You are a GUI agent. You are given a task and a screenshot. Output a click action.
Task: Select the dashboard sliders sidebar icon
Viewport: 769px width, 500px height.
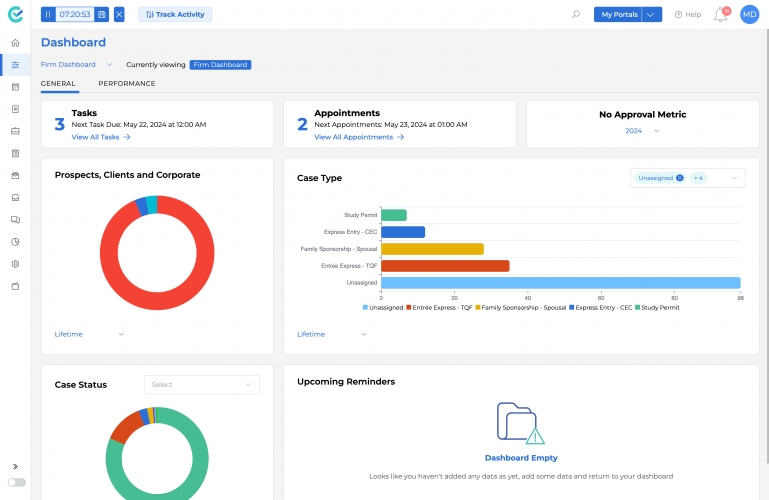point(16,65)
